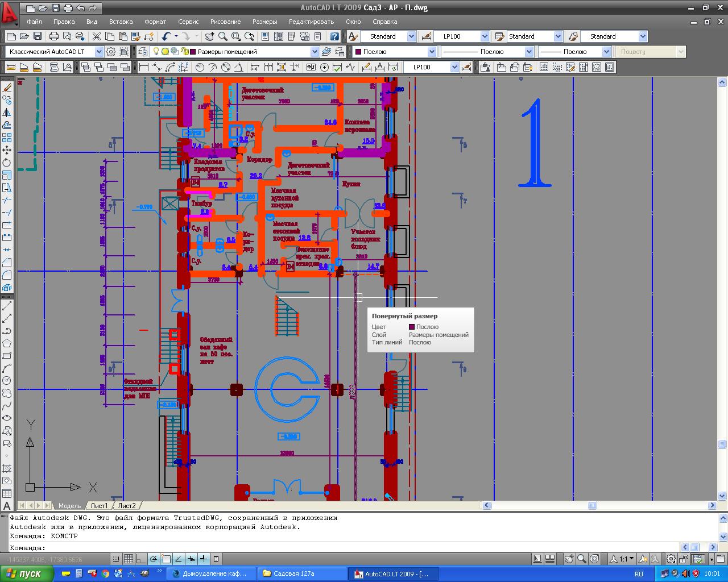Open the Layer Properties Manager icon
The image size is (728, 582).
click(x=143, y=52)
